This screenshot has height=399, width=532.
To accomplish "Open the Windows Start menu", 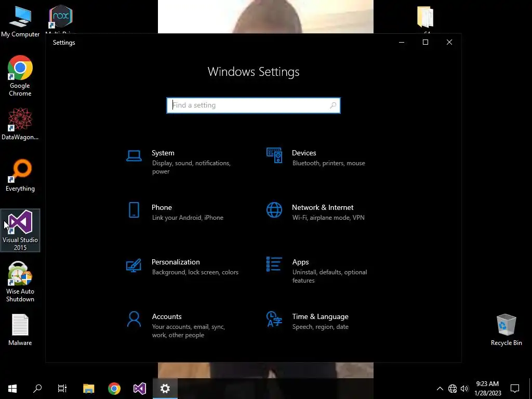I will tap(12, 389).
